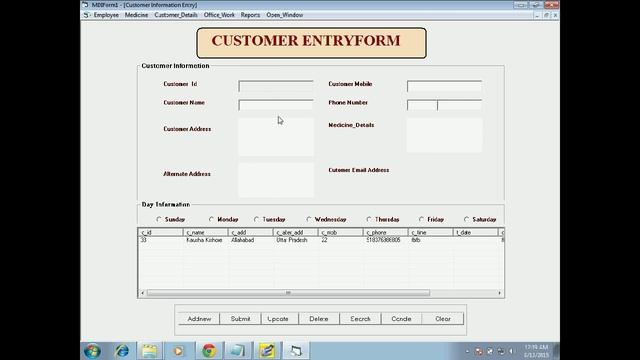Click the c_add column header
Screen dimensions: 640x360
click(251, 232)
